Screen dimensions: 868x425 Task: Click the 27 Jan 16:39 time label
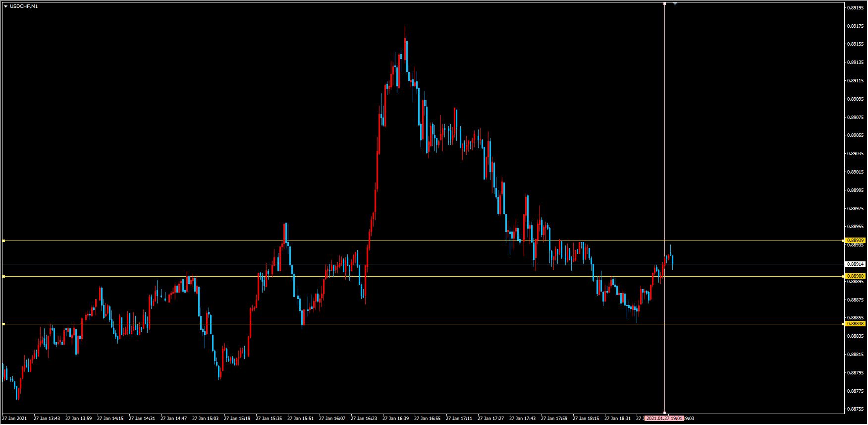click(x=396, y=419)
